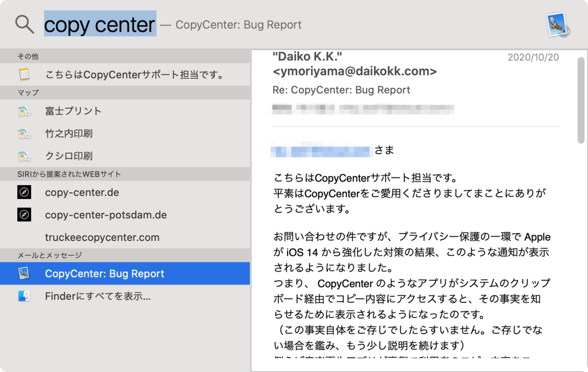The height and width of the screenshot is (372, 588).
Task: Open truckeecopycenter.com suggested website
Action: point(125,237)
